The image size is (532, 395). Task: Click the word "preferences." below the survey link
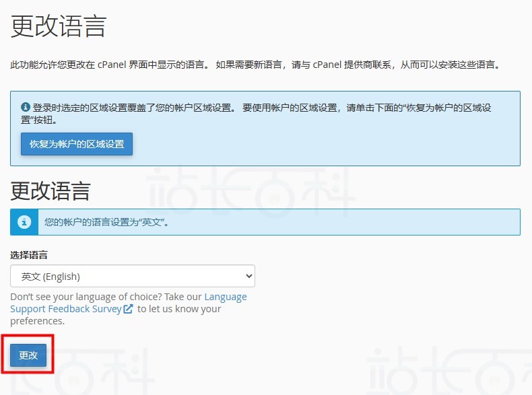[x=38, y=321]
